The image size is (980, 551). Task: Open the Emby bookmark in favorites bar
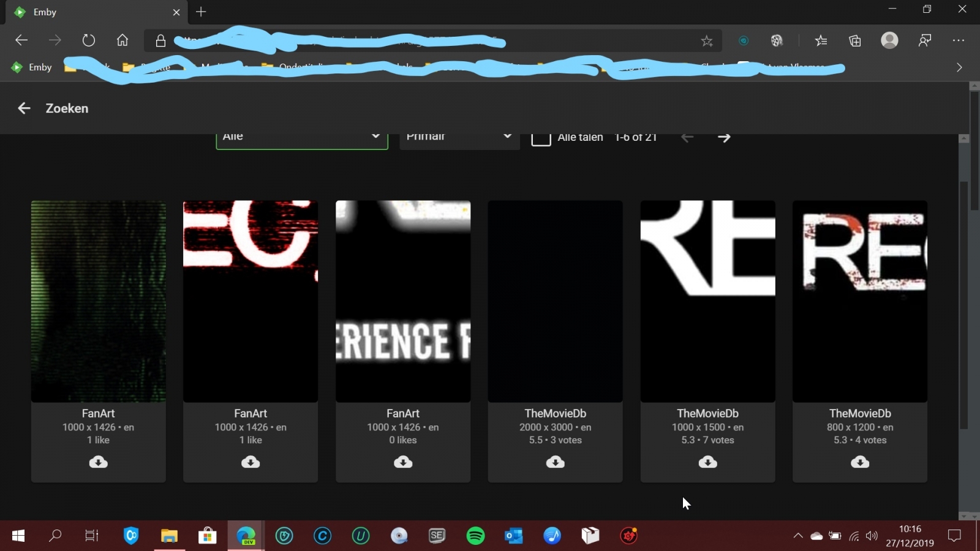(x=32, y=67)
